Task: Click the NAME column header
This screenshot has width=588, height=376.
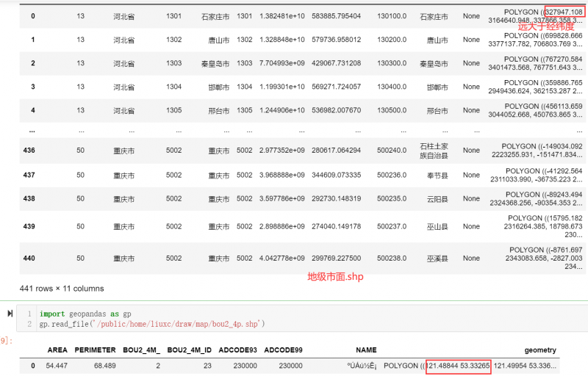Action: point(366,350)
